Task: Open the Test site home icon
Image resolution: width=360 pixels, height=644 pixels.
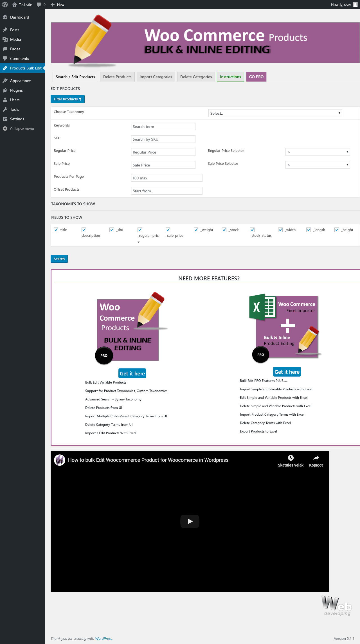Action: tap(15, 4)
